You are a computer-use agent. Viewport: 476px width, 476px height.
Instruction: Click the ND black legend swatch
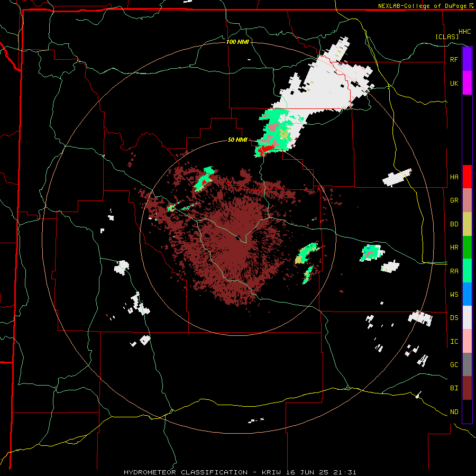[467, 411]
